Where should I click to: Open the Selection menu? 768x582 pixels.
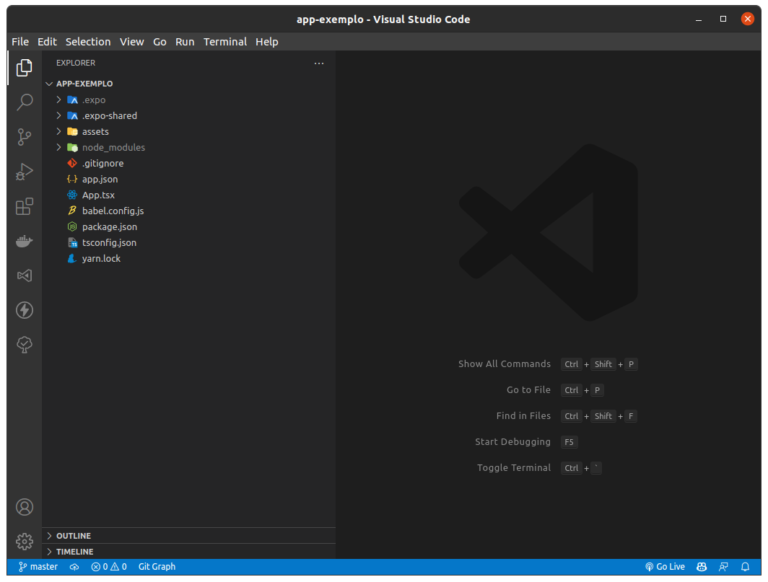click(88, 42)
